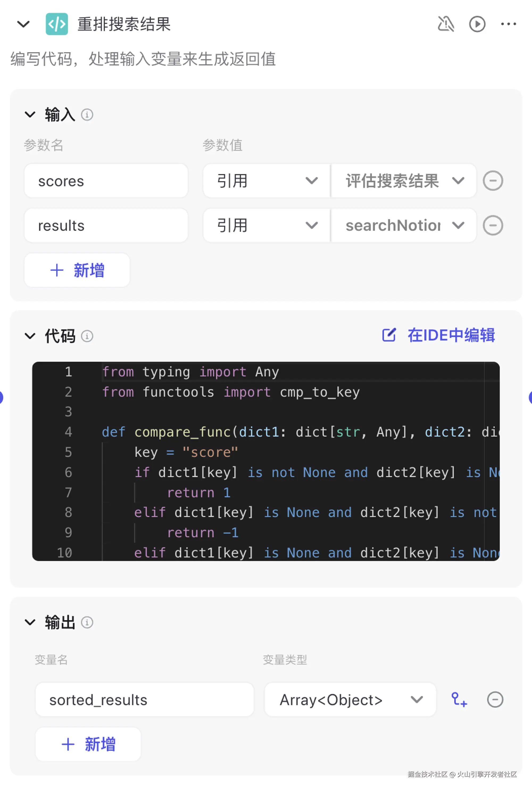532x793 pixels.
Task: Click the teal code node icon
Action: 57,24
